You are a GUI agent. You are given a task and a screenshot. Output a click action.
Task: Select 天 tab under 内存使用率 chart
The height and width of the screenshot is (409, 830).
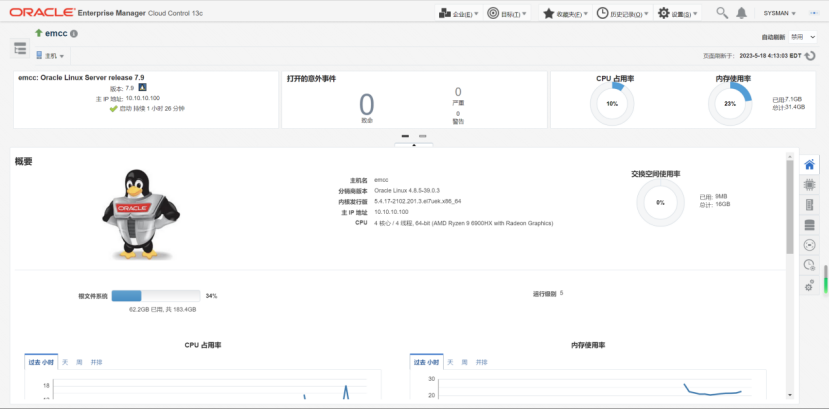[450, 362]
